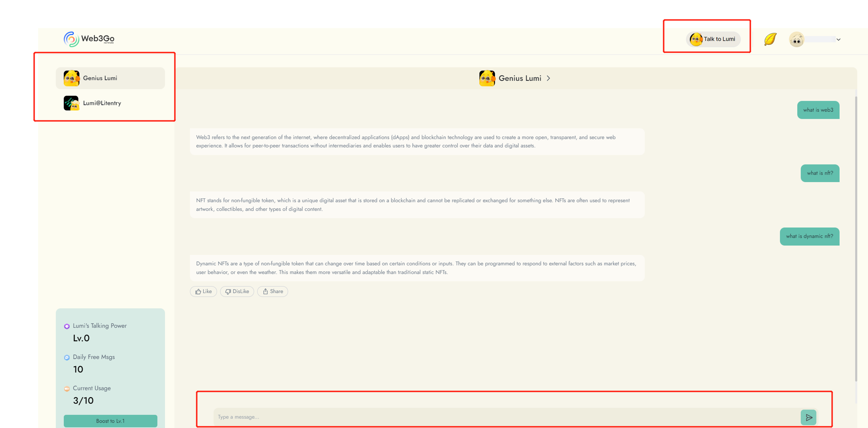Open the account dropdown arrow
868x428 pixels.
[838, 40]
